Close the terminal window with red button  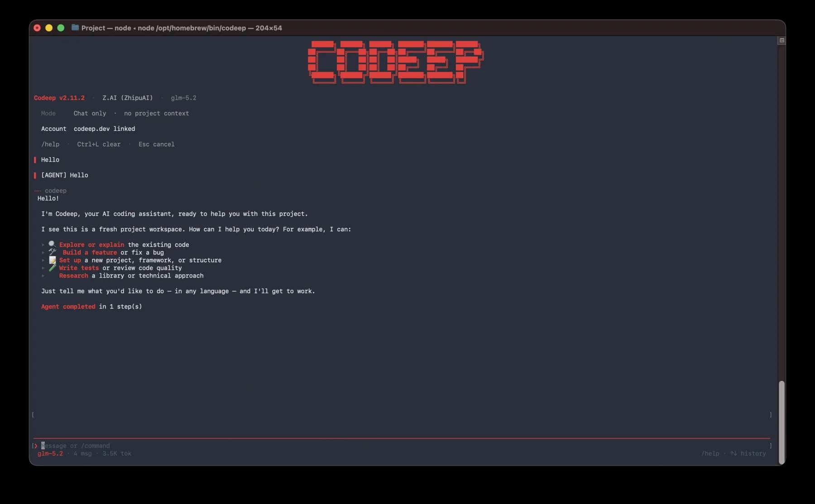coord(37,28)
